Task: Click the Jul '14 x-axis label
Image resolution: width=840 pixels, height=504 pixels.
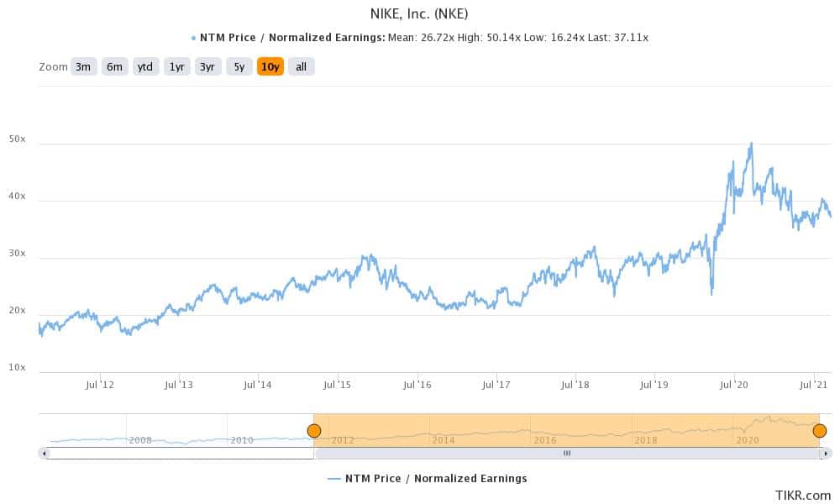Action: tap(258, 385)
